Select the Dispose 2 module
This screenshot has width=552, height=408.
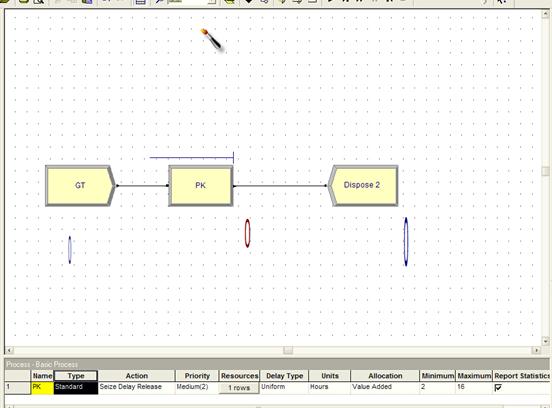tap(363, 186)
